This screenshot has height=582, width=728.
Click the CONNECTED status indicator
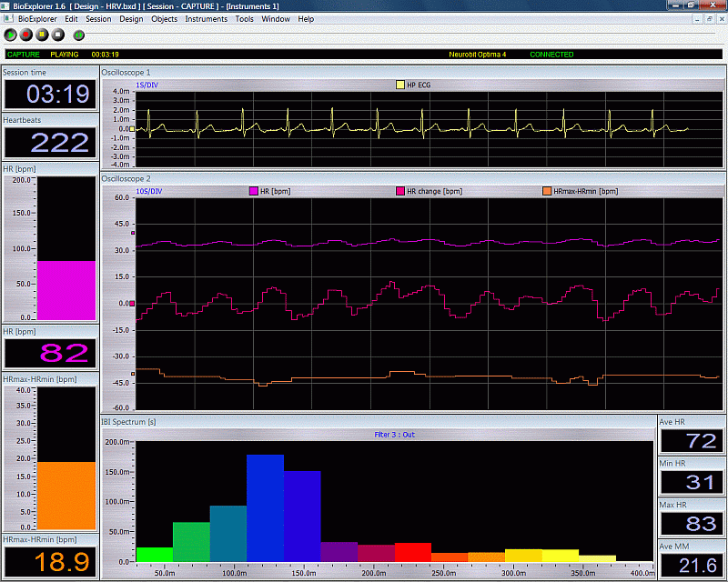(x=551, y=55)
